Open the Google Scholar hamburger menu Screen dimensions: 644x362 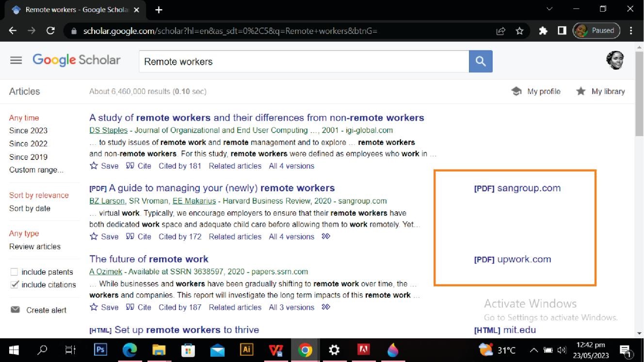pyautogui.click(x=16, y=61)
